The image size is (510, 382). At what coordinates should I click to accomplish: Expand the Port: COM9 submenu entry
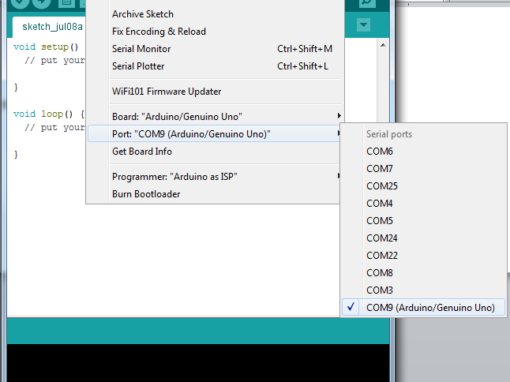click(214, 134)
